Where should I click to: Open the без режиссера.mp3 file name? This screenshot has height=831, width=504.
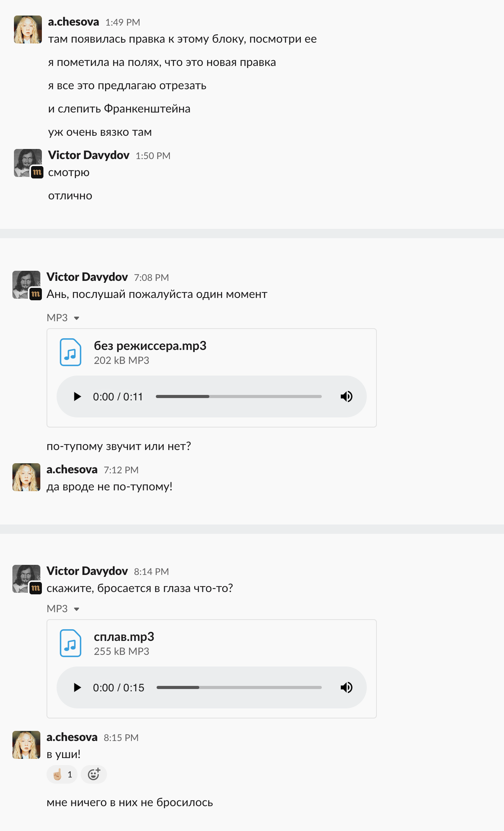click(150, 346)
